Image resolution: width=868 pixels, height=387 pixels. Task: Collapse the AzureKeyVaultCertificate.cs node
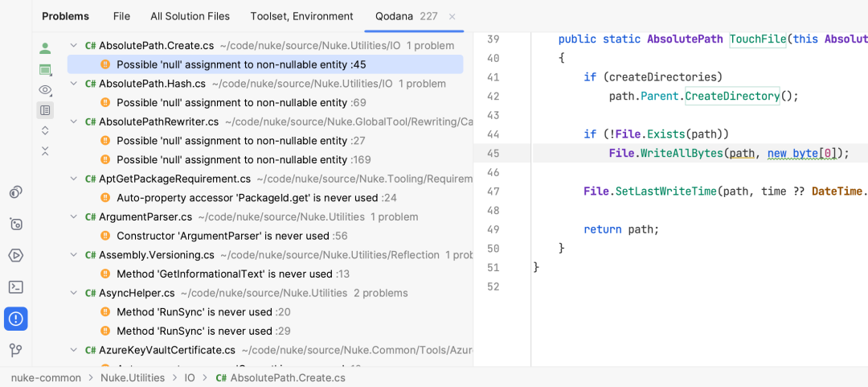click(74, 351)
